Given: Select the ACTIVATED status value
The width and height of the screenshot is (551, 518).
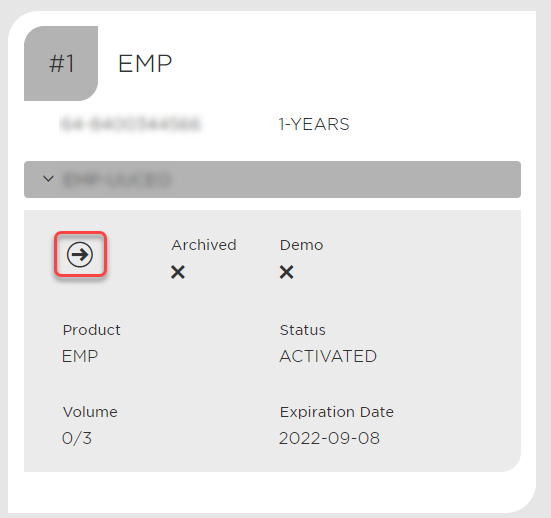Looking at the screenshot, I should click(x=328, y=356).
